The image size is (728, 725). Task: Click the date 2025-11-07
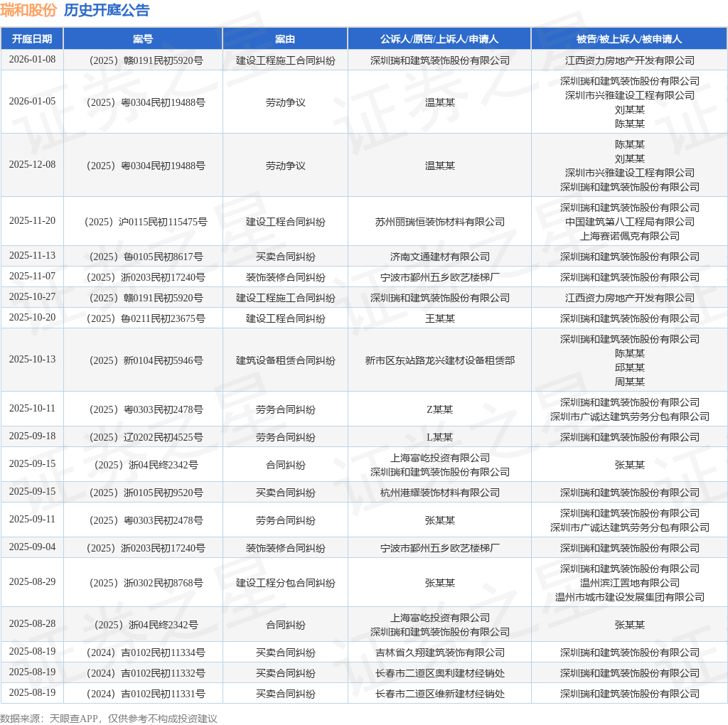click(32, 276)
